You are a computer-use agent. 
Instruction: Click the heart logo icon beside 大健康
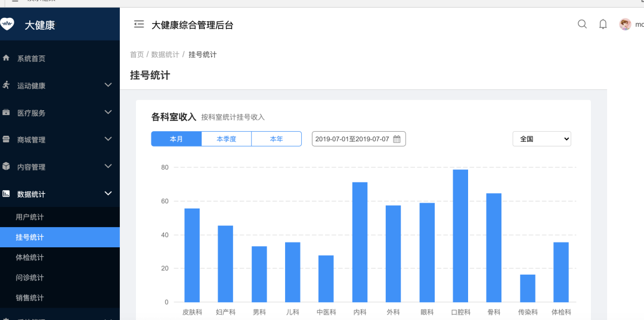(x=7, y=24)
